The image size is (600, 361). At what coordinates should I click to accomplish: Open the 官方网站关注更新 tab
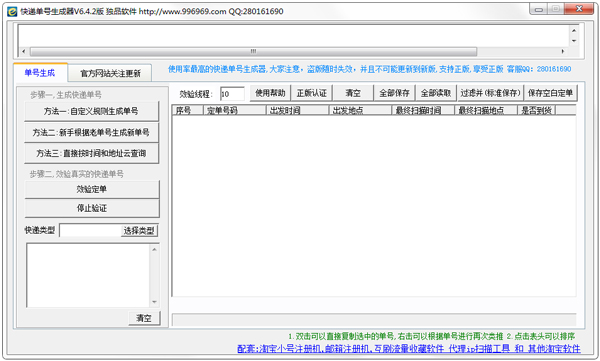click(110, 73)
